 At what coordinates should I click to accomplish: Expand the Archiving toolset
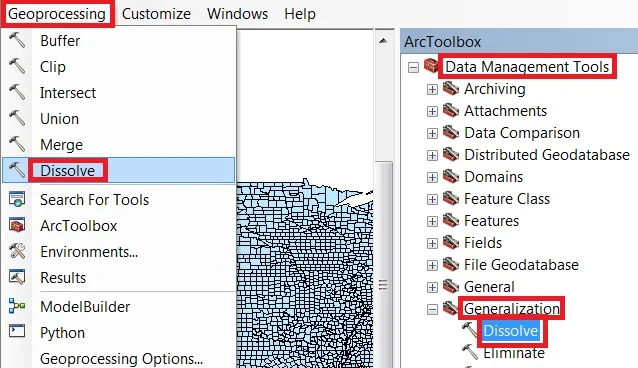coord(432,89)
